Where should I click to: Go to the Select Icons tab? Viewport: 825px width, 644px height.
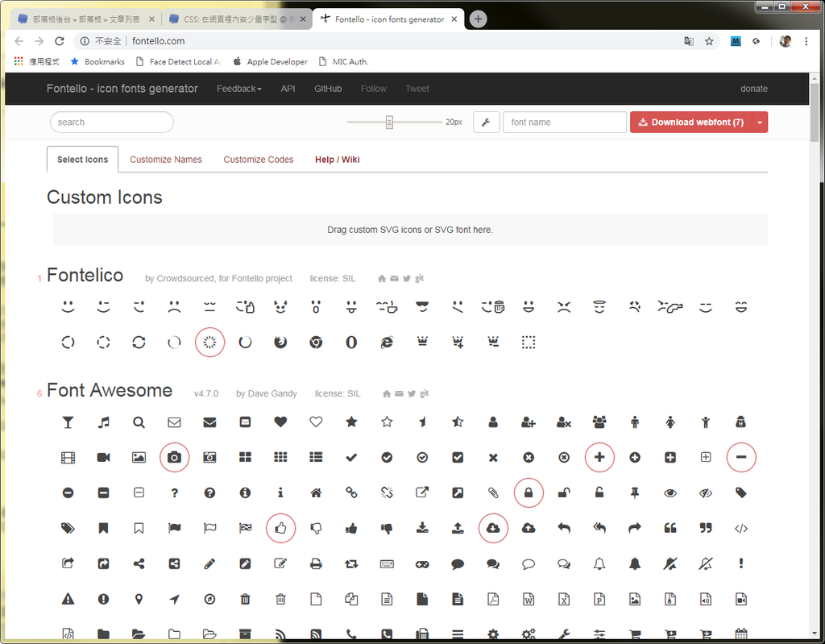(x=83, y=160)
